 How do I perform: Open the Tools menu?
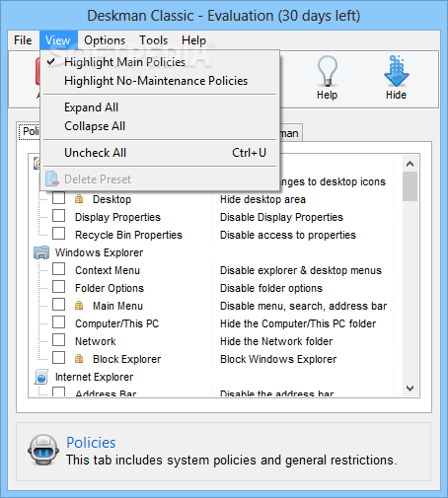(154, 40)
